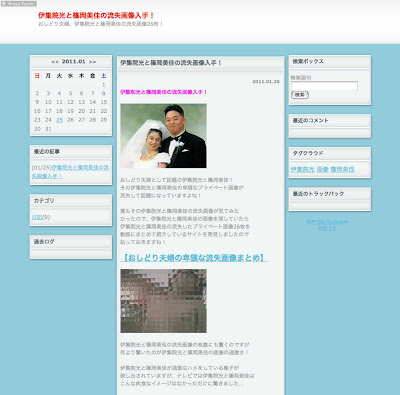Click the 過去ログ panel heading
Viewport: 400px width, 395px height.
(x=44, y=242)
